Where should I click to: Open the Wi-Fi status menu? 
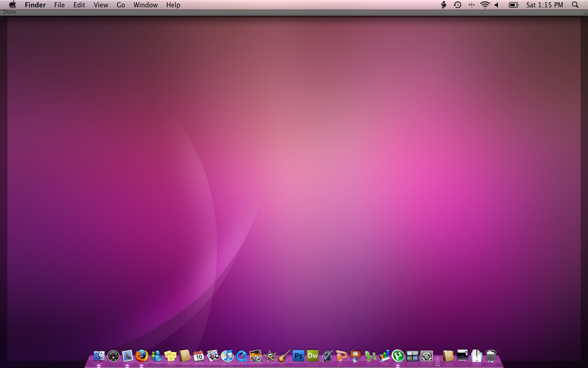click(485, 5)
